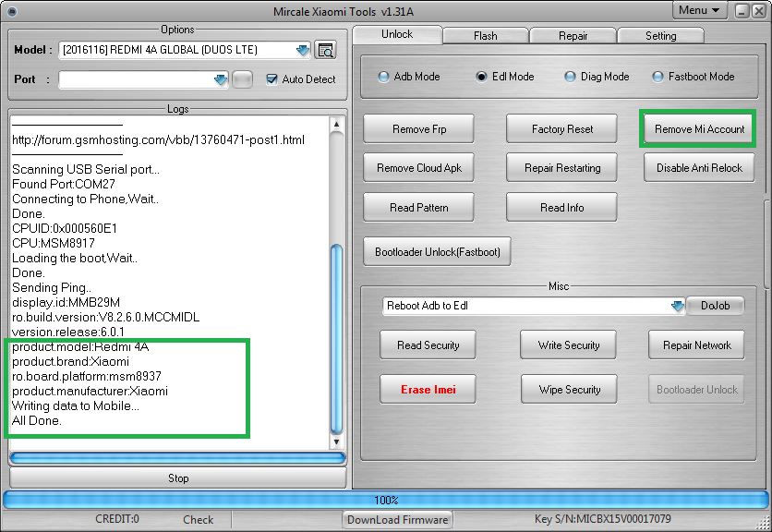Click the small button beside Port field
The width and height of the screenshot is (772, 532).
[242, 79]
